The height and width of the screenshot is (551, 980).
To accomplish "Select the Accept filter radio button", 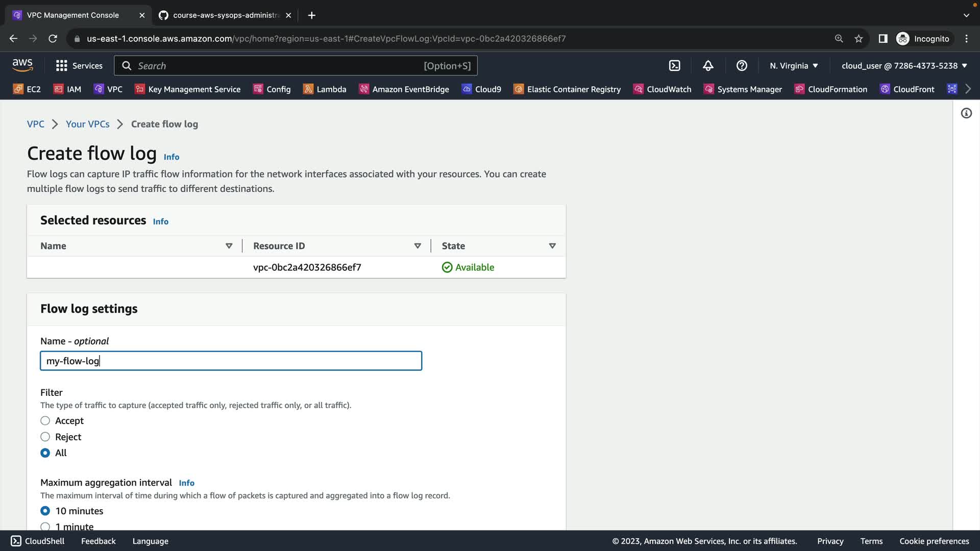I will (x=45, y=421).
